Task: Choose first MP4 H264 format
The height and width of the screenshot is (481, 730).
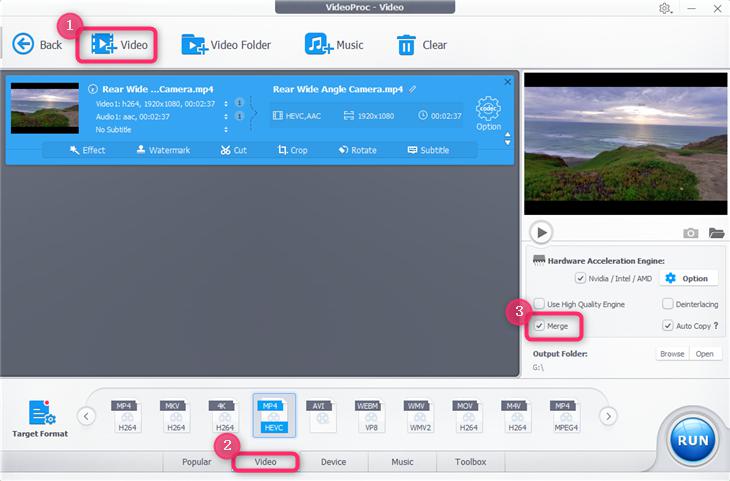Action: [127, 416]
